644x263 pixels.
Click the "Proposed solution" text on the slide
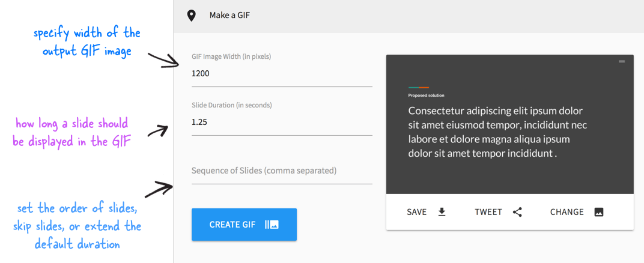(427, 95)
